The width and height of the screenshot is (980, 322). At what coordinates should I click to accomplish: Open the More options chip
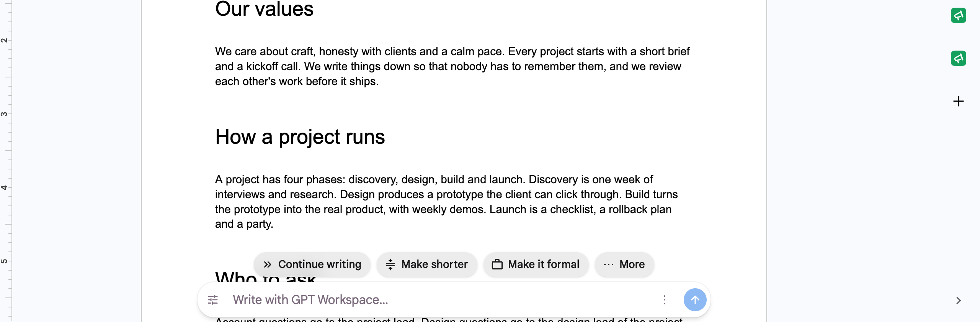click(624, 264)
